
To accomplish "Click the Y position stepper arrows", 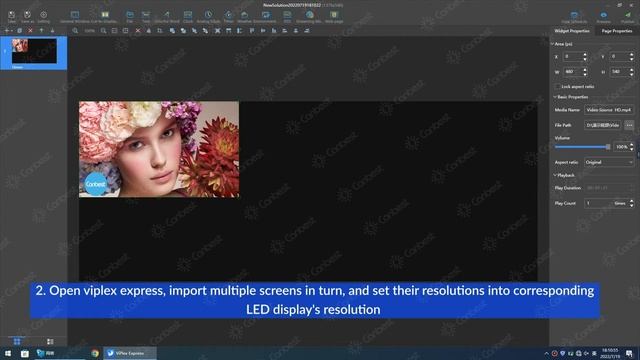I will click(x=631, y=56).
